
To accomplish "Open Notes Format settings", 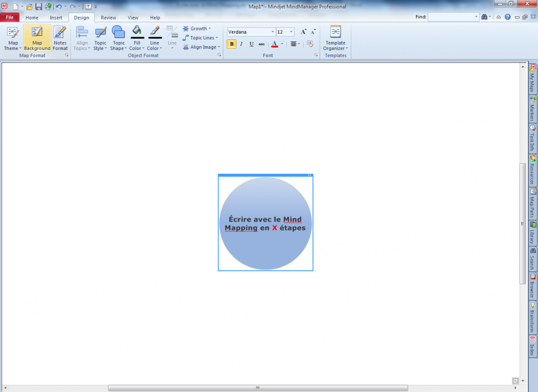I will point(60,38).
